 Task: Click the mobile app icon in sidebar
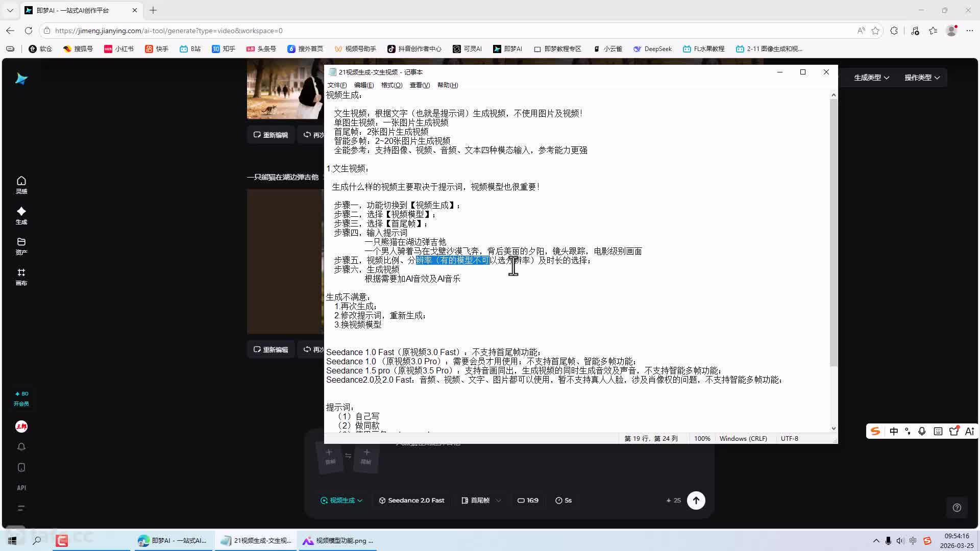click(21, 467)
